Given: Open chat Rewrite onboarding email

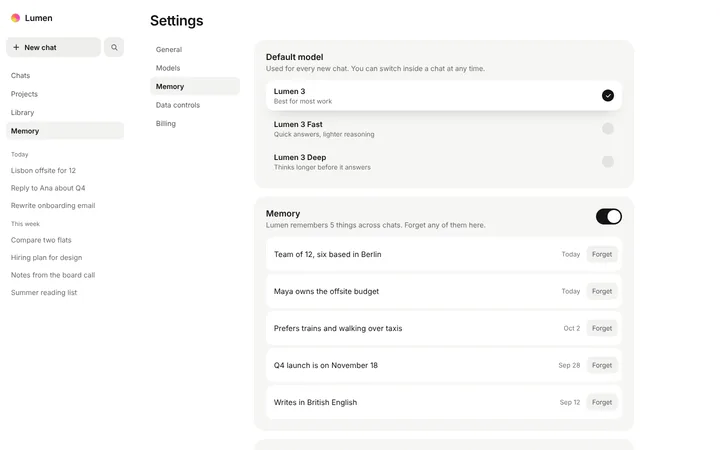Looking at the screenshot, I should [x=53, y=205].
